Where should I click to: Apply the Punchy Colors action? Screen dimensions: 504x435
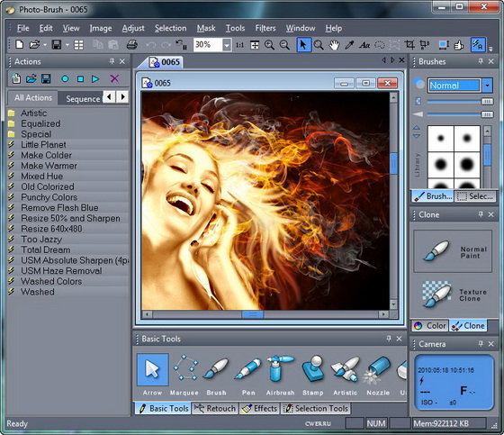[49, 197]
